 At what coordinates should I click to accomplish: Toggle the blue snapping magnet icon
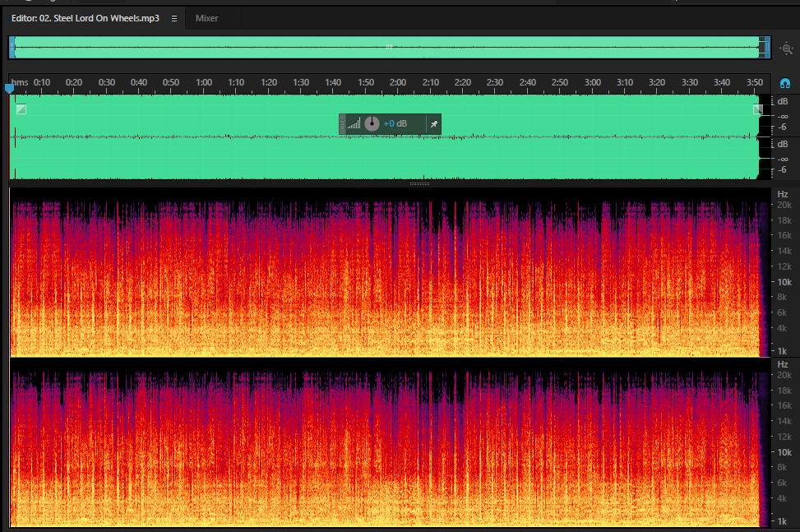click(x=785, y=82)
